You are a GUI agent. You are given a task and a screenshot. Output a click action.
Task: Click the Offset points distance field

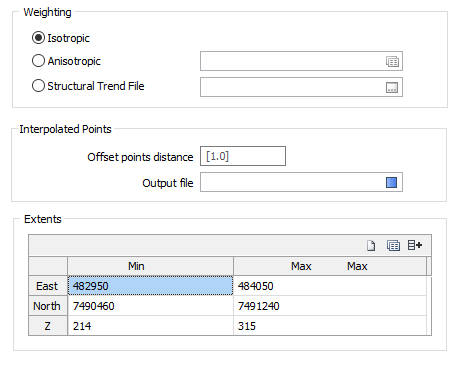pos(243,156)
